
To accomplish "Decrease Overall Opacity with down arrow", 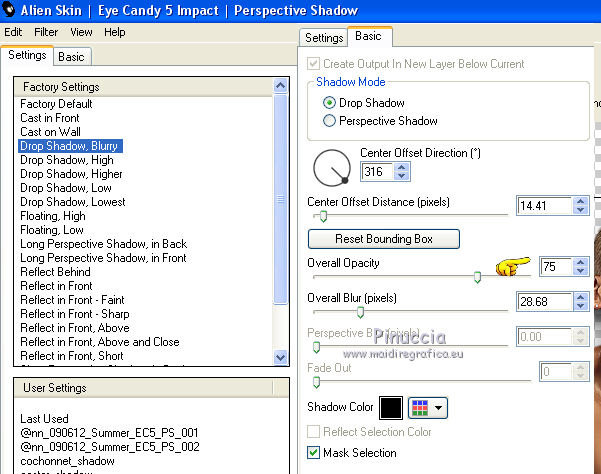I will (580, 271).
